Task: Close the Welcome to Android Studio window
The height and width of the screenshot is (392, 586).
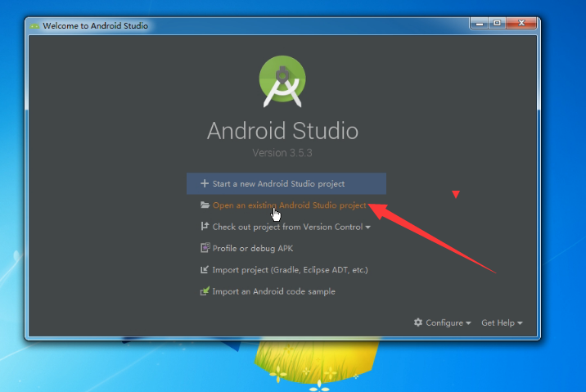Action: click(x=521, y=24)
